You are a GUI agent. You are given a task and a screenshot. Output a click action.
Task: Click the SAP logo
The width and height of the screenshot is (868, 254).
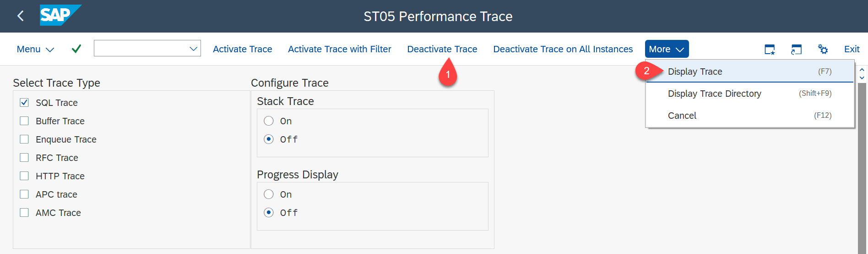coord(60,16)
